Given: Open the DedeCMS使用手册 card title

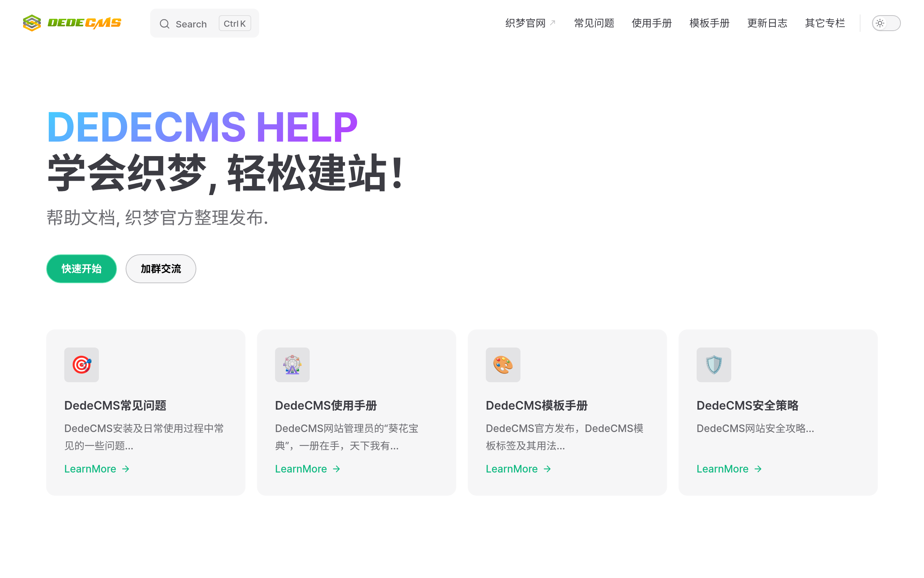Looking at the screenshot, I should tap(326, 406).
